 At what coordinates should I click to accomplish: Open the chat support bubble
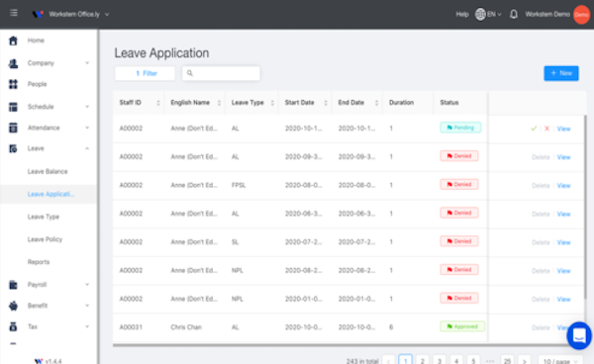click(579, 335)
